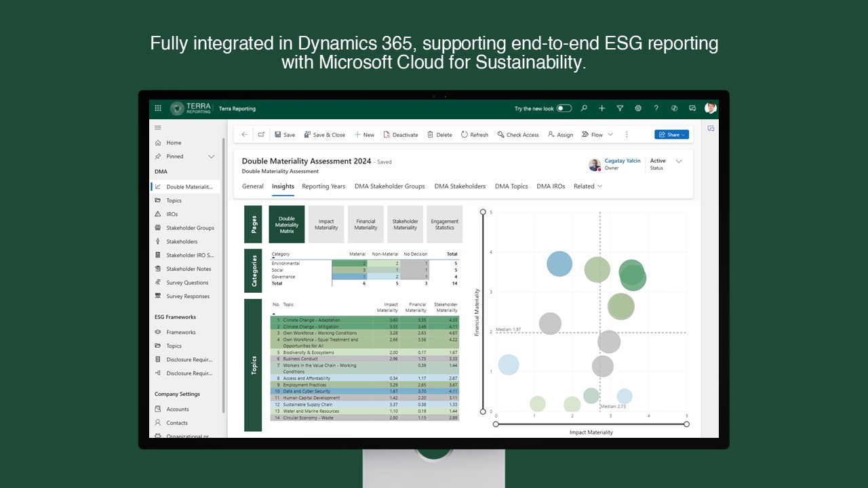The image size is (868, 488).
Task: Click top handle of Financial Materiality slider
Action: 483,212
